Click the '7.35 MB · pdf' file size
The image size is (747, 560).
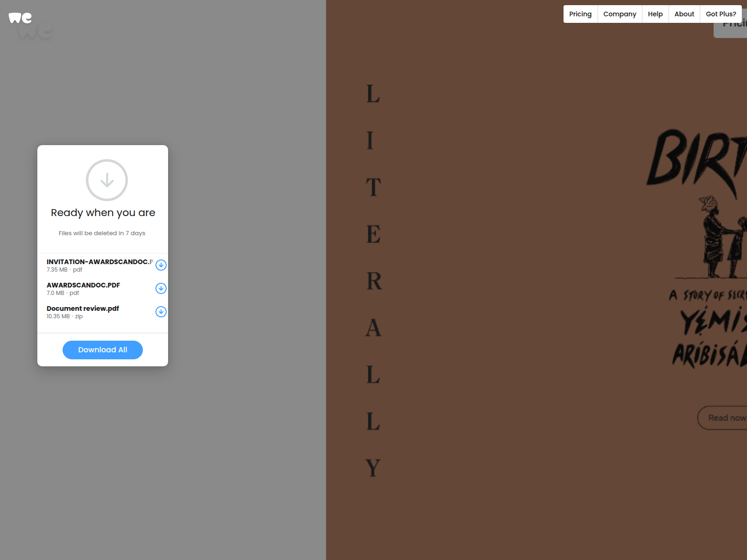point(64,270)
